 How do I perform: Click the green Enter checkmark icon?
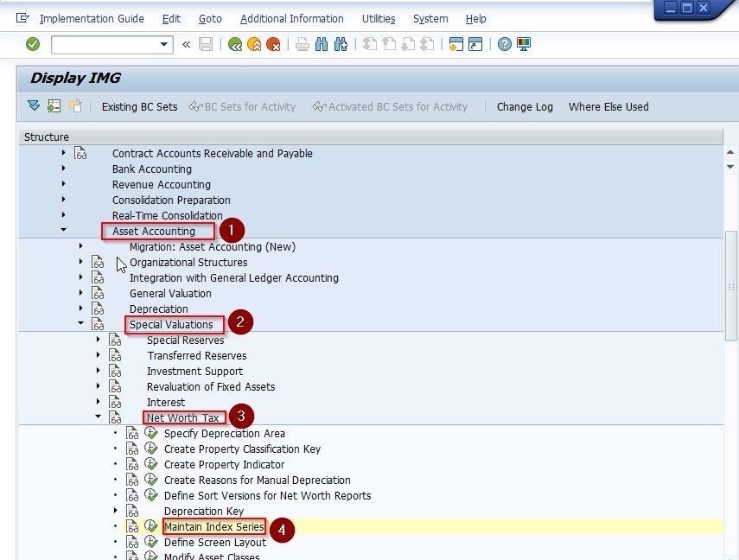pos(33,44)
